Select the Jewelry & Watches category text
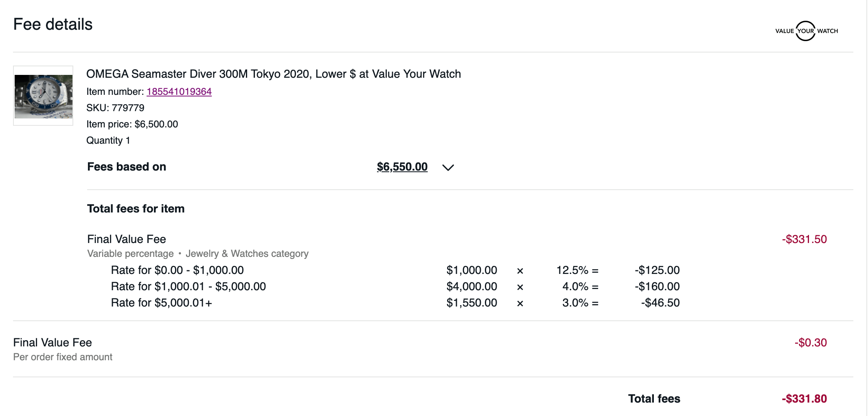868x416 pixels. point(247,253)
